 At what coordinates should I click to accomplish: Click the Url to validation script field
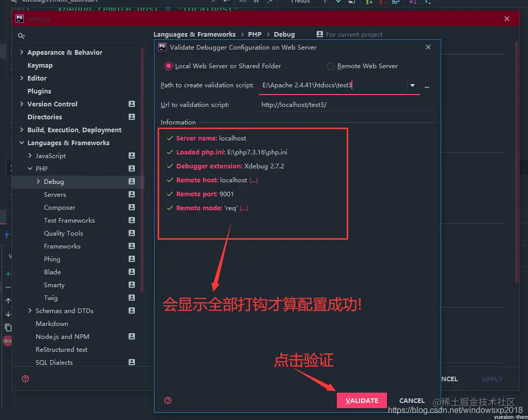[x=346, y=105]
